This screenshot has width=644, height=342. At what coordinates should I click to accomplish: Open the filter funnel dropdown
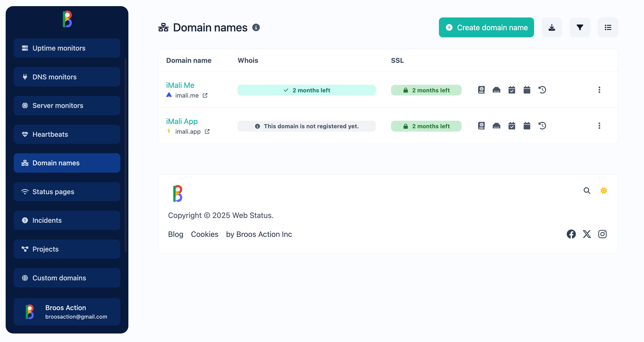[x=580, y=27]
